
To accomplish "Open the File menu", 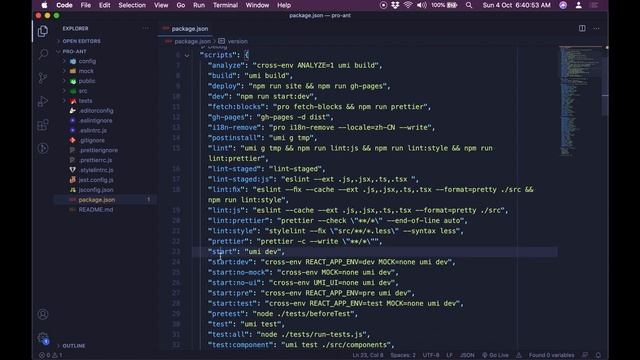I will pos(86,5).
